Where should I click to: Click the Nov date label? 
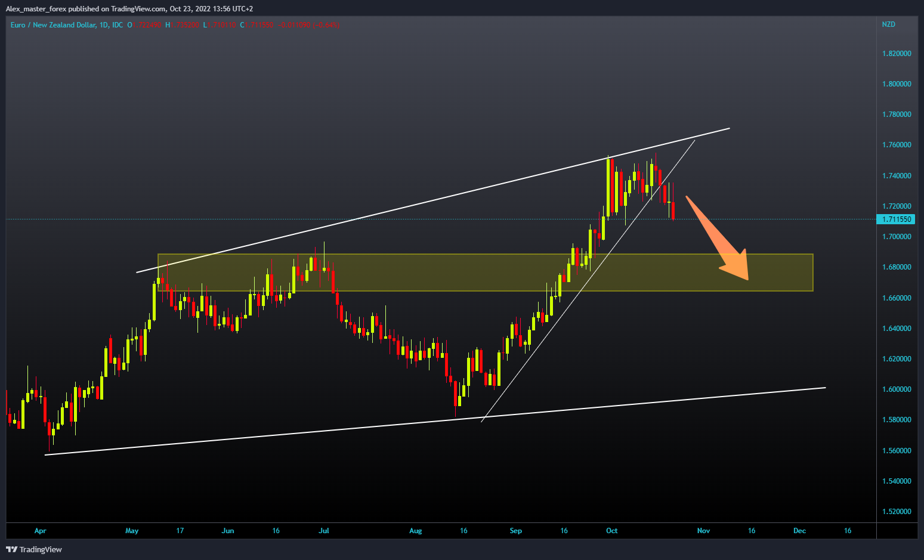(704, 531)
